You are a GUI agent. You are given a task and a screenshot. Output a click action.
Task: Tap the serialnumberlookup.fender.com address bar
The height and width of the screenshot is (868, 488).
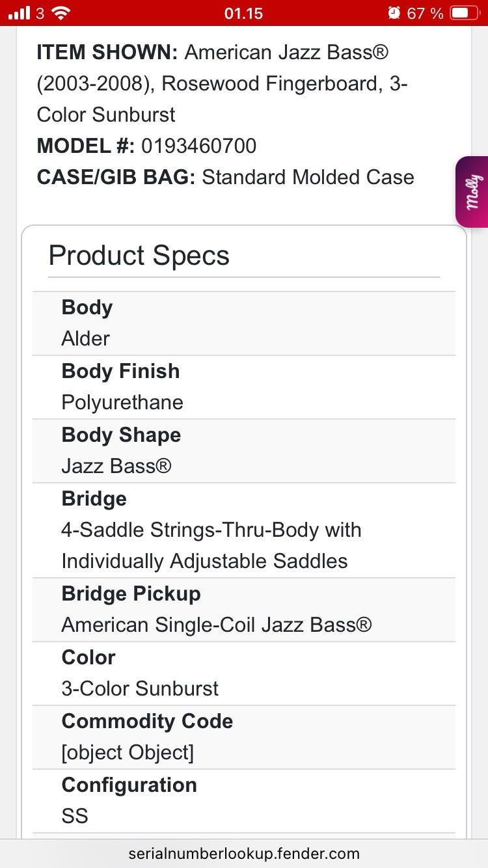244,853
